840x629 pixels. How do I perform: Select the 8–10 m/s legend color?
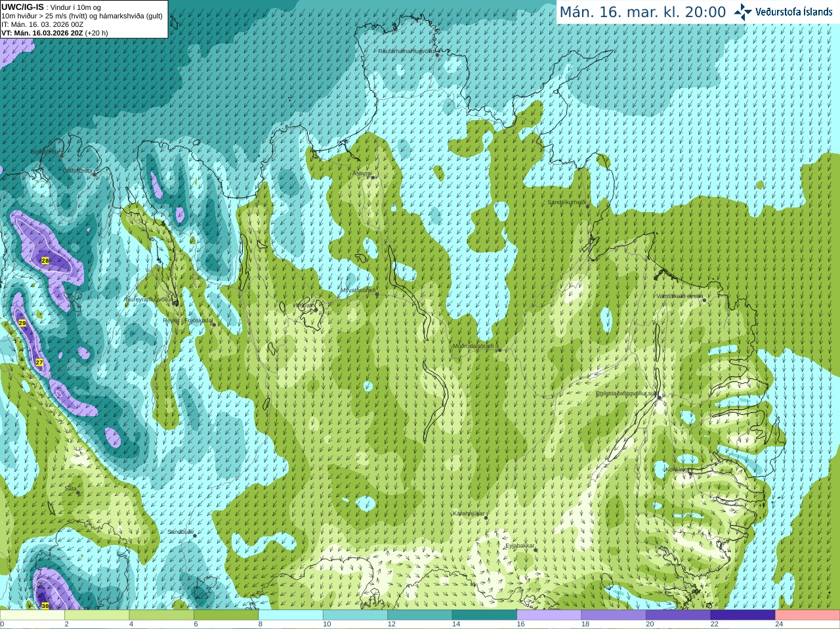pyautogui.click(x=291, y=615)
